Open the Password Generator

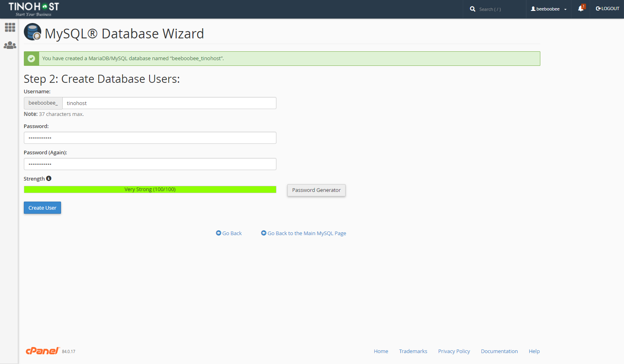pyautogui.click(x=316, y=190)
